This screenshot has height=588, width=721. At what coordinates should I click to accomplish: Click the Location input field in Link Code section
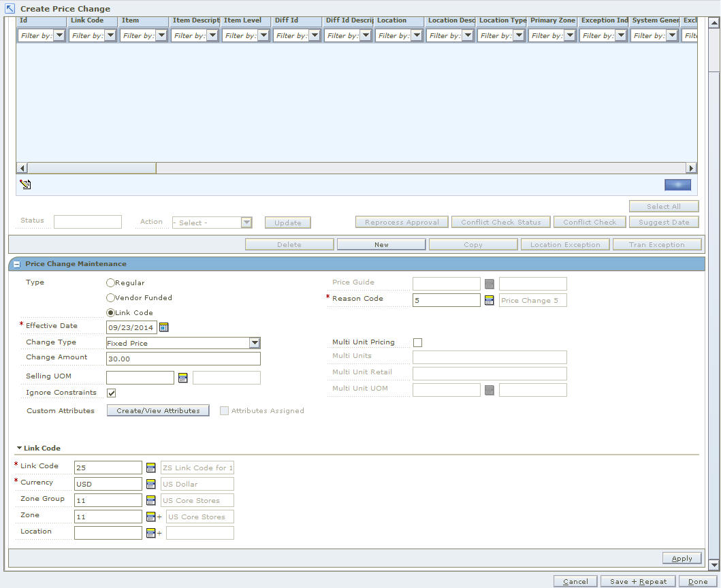click(108, 533)
